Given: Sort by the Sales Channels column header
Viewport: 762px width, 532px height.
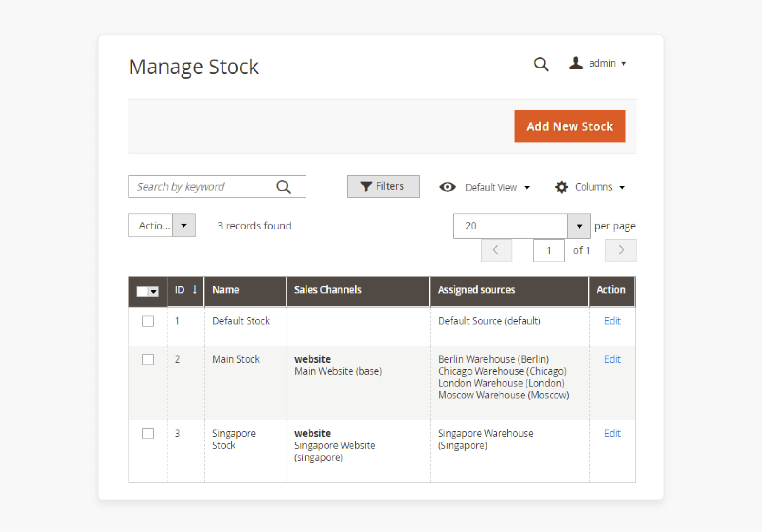Looking at the screenshot, I should click(358, 292).
